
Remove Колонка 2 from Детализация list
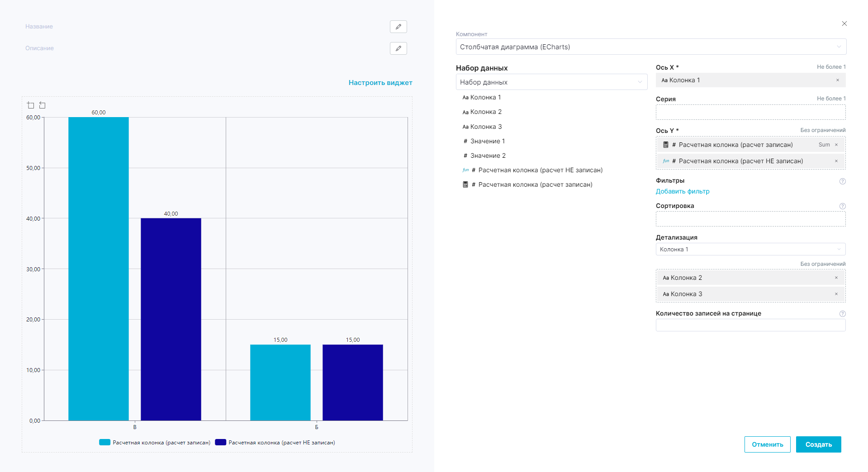pyautogui.click(x=836, y=278)
